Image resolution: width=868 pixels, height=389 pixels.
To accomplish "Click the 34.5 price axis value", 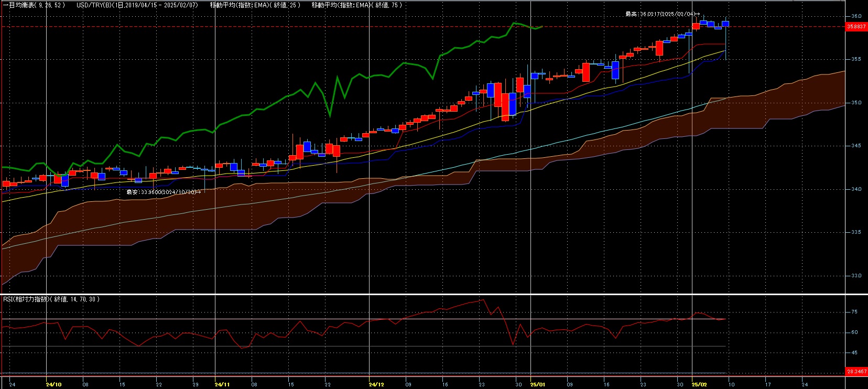I will [856, 146].
